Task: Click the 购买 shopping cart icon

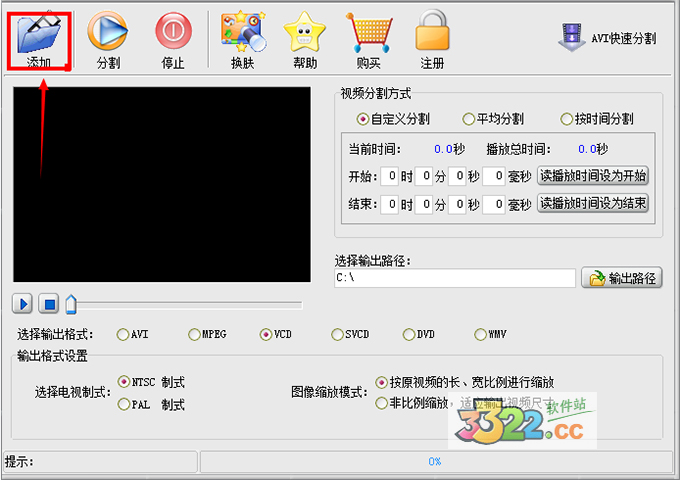Action: coord(369,33)
